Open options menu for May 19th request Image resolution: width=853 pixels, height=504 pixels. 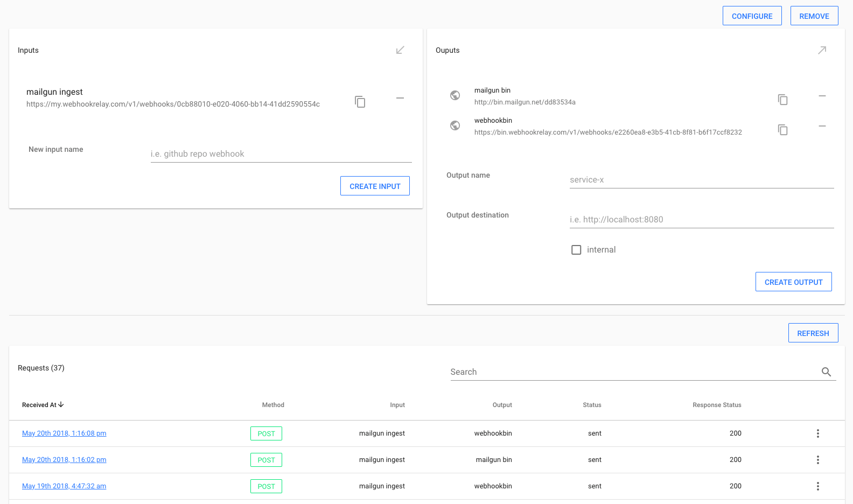[817, 486]
